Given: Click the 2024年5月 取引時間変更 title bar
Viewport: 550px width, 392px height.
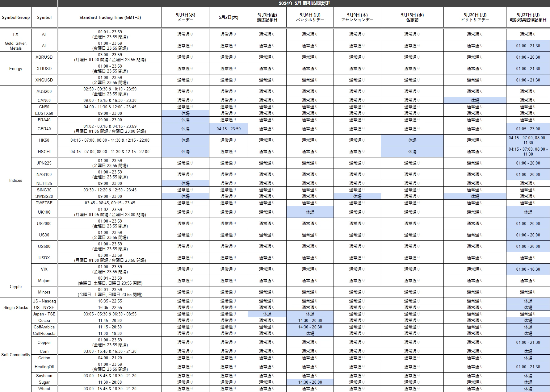Looking at the screenshot, I should click(x=304, y=3).
